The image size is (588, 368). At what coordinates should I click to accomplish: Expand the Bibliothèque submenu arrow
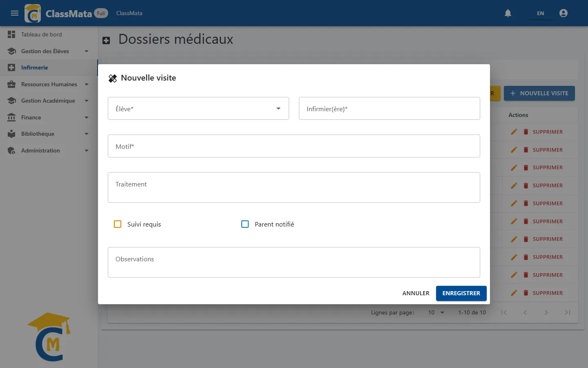[87, 134]
